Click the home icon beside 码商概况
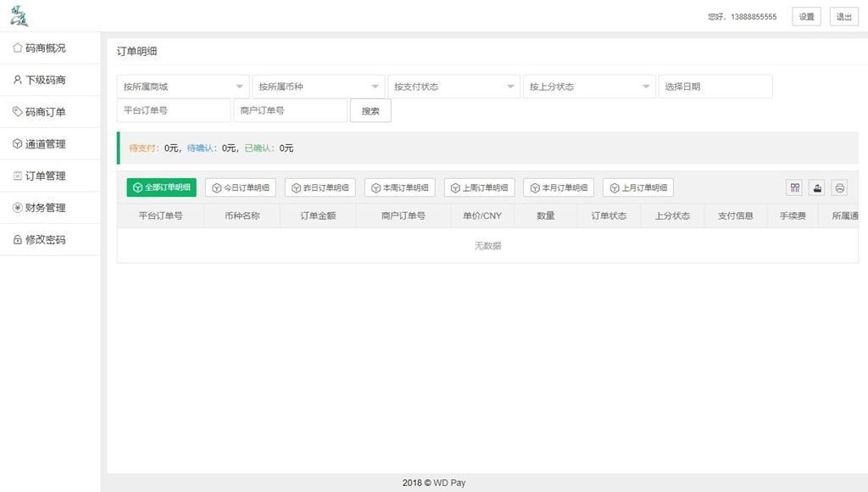Viewport: 868px width, 492px height. coord(17,48)
